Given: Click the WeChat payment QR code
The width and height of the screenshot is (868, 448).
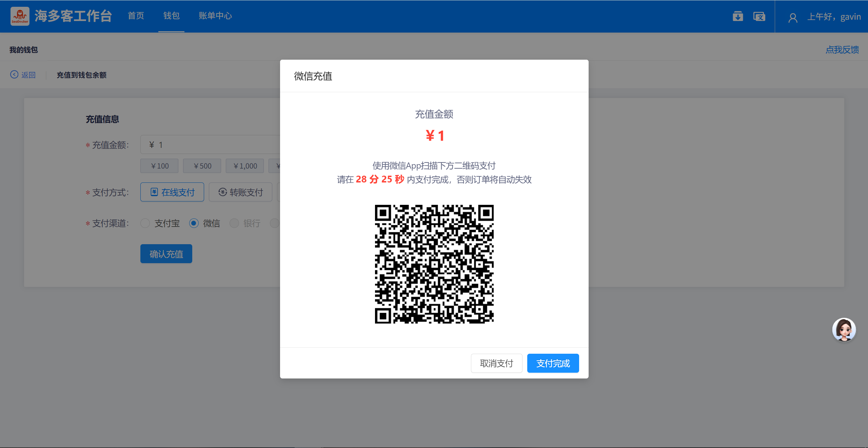Looking at the screenshot, I should click(x=434, y=264).
